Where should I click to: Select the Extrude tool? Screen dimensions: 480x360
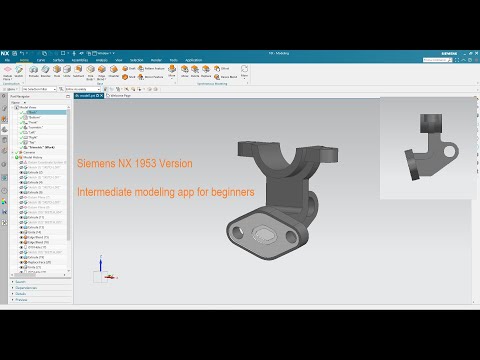pos(33,71)
